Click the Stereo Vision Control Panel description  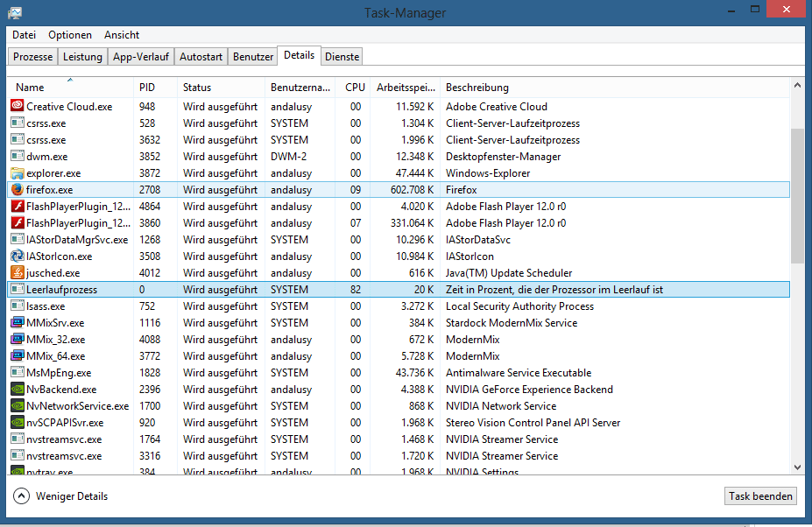click(x=533, y=423)
